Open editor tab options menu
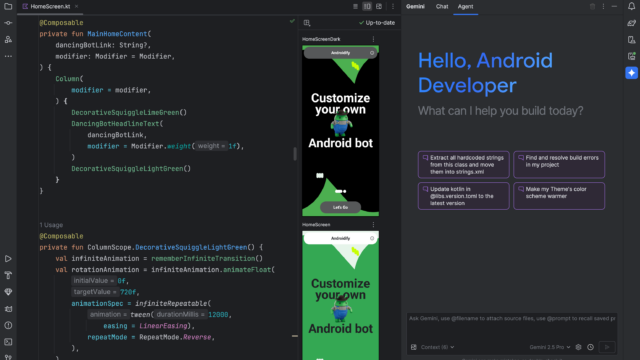Screen dimensions: 640x360 393,7
